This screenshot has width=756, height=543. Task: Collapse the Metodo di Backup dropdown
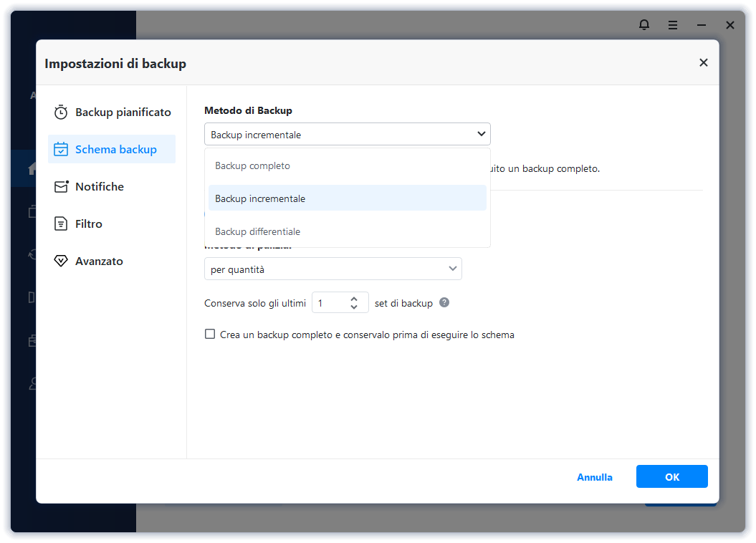click(481, 134)
